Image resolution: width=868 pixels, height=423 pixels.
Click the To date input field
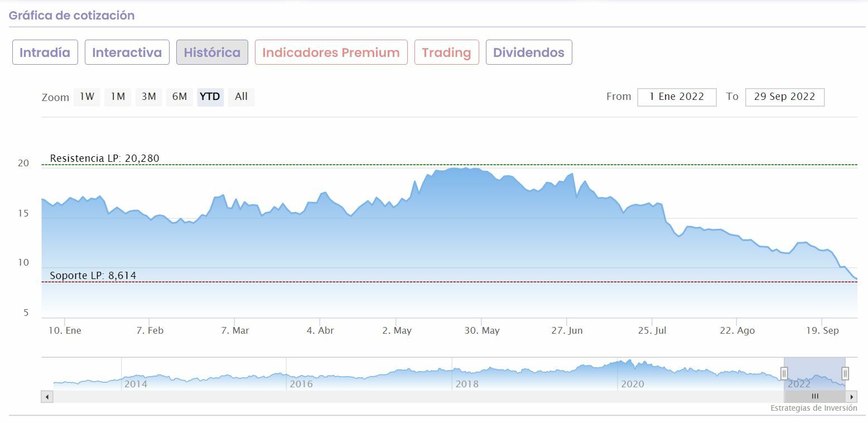[784, 97]
